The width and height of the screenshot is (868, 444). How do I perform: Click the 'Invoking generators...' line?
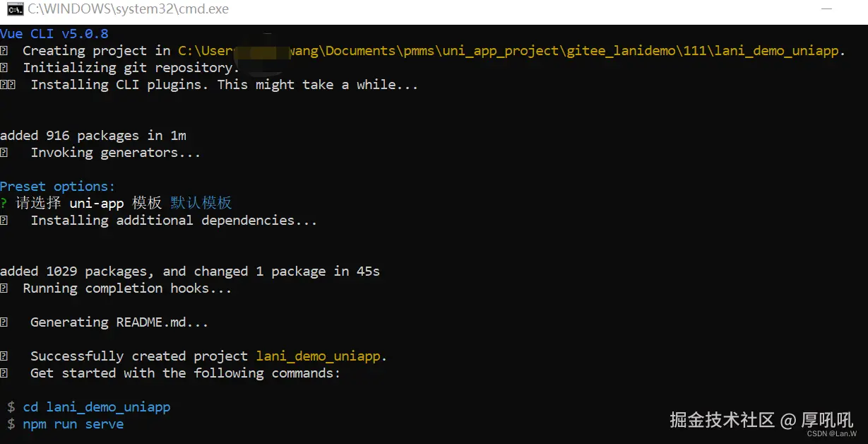(x=115, y=152)
